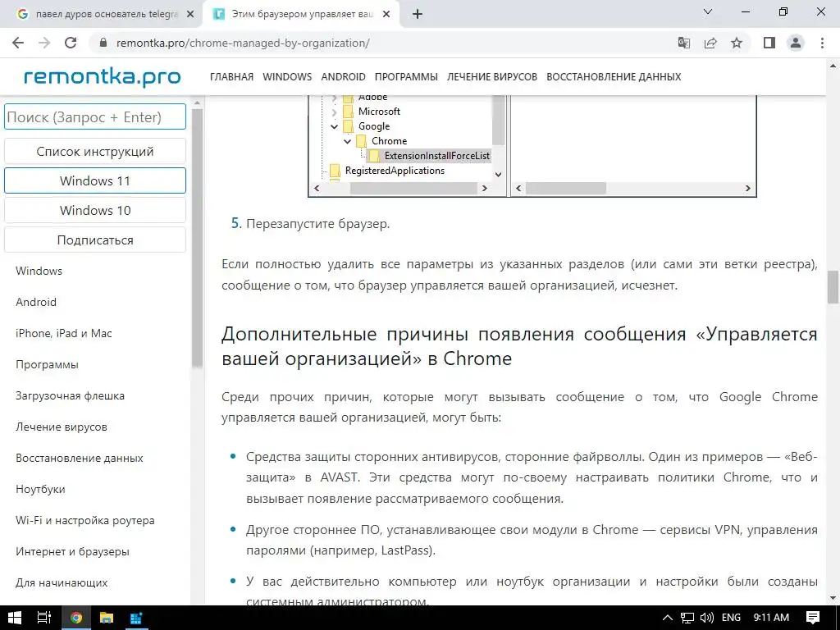Screen dimensions: 840x630
Task: Open Интернет и браузеры link
Action: coord(72,551)
